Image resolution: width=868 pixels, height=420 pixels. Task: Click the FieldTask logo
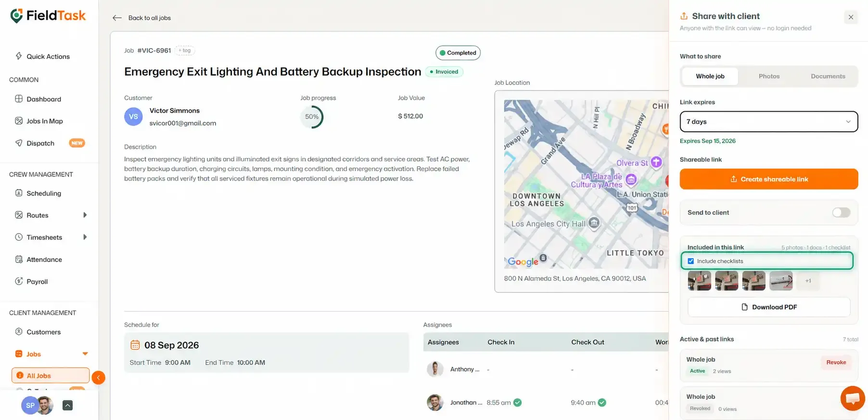[48, 16]
